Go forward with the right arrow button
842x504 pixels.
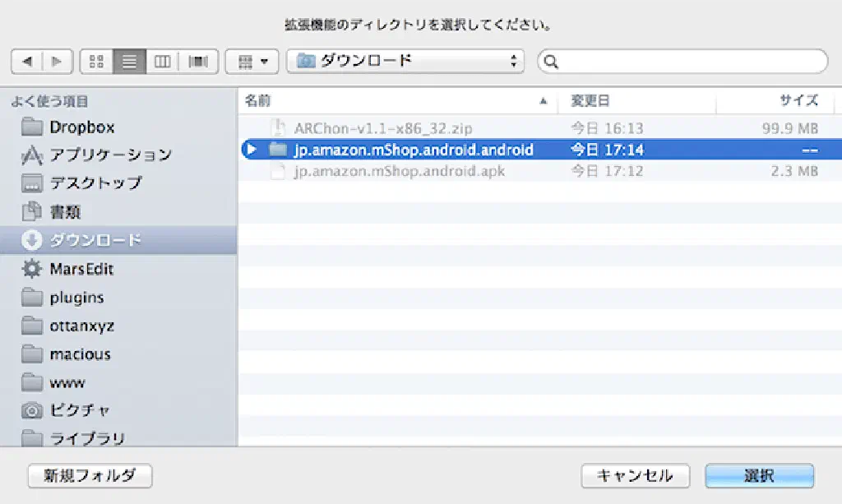tap(57, 62)
